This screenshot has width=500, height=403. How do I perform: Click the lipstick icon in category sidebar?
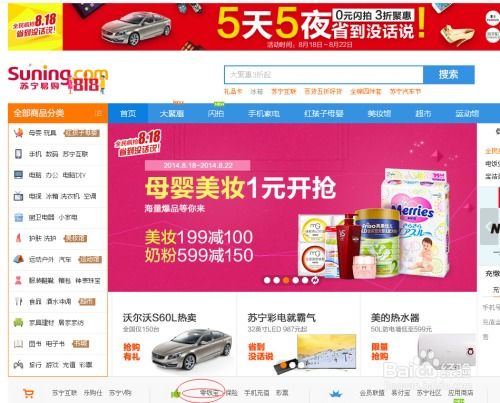coord(18,238)
